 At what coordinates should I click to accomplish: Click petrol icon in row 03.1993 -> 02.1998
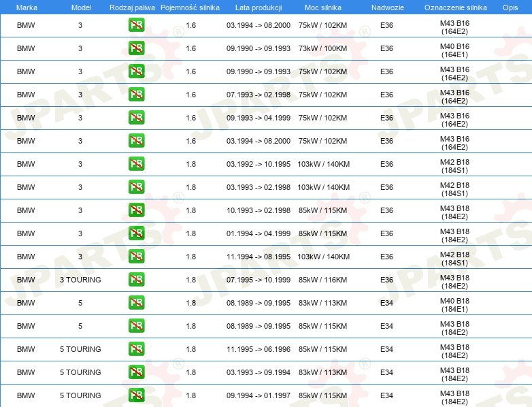pos(136,187)
